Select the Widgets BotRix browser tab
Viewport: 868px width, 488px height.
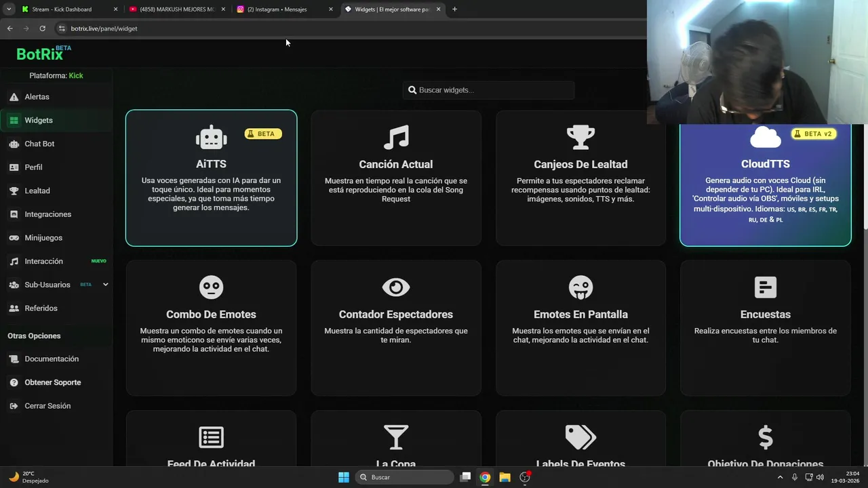tap(393, 9)
